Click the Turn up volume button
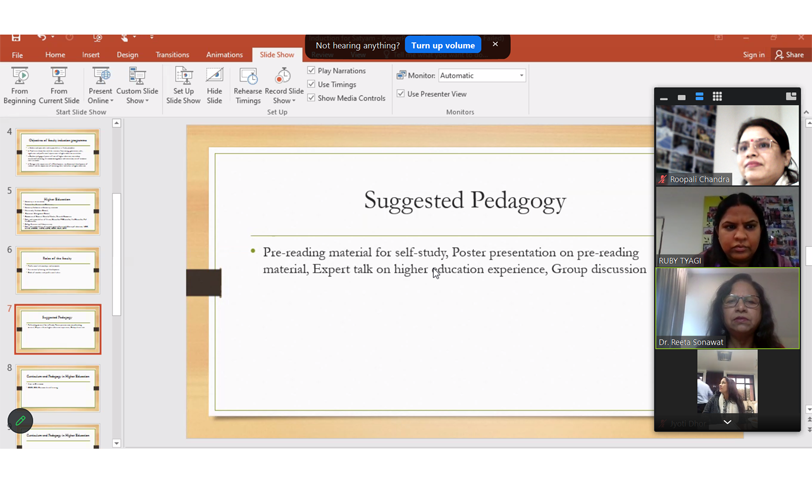 pos(443,45)
